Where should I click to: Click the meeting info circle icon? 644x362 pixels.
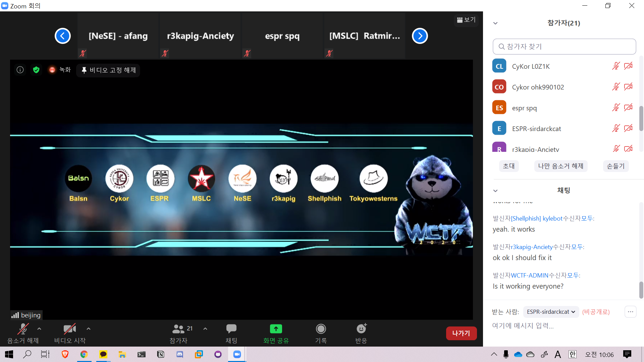pos(20,70)
